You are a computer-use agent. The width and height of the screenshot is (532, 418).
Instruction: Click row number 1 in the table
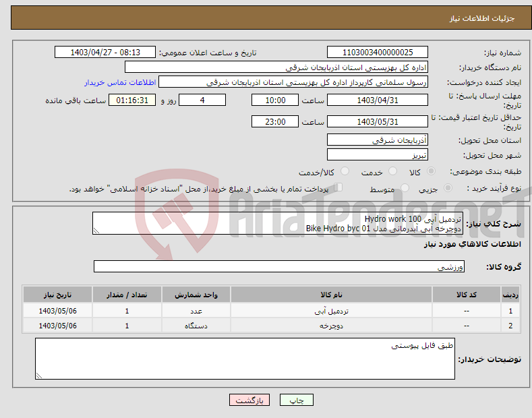(510, 311)
